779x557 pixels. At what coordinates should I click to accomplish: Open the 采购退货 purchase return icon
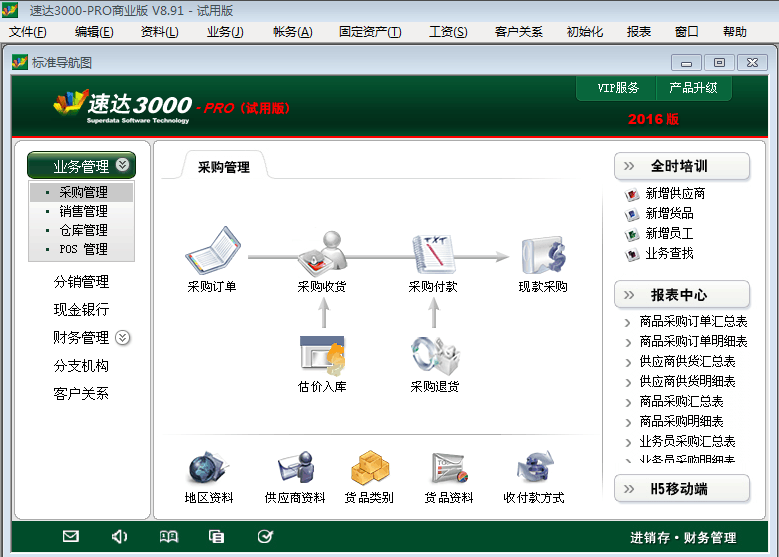coord(435,356)
